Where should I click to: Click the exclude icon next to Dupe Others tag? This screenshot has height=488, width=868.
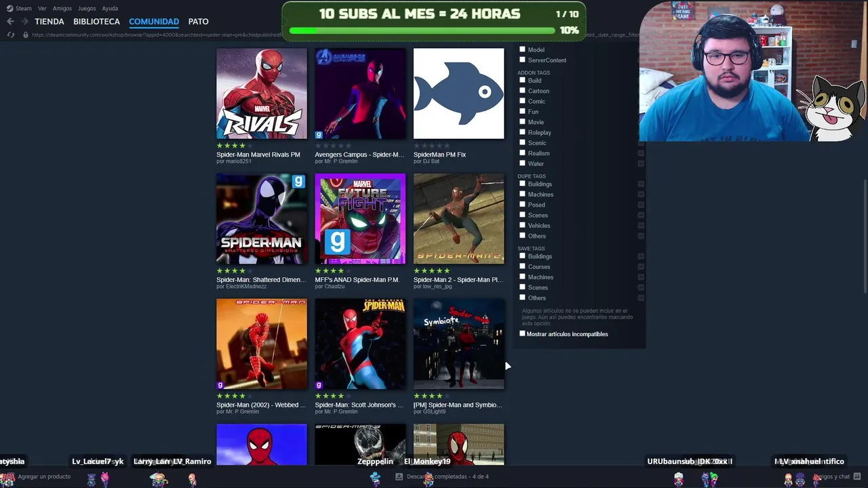[641, 236]
